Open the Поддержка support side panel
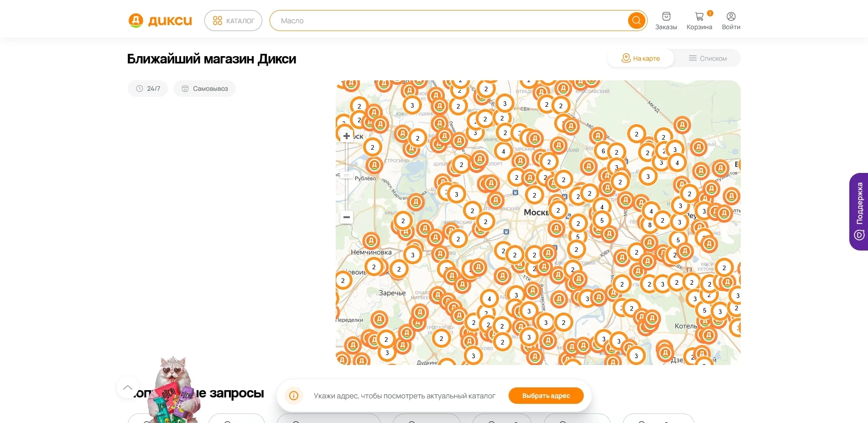The height and width of the screenshot is (423, 868). (859, 211)
